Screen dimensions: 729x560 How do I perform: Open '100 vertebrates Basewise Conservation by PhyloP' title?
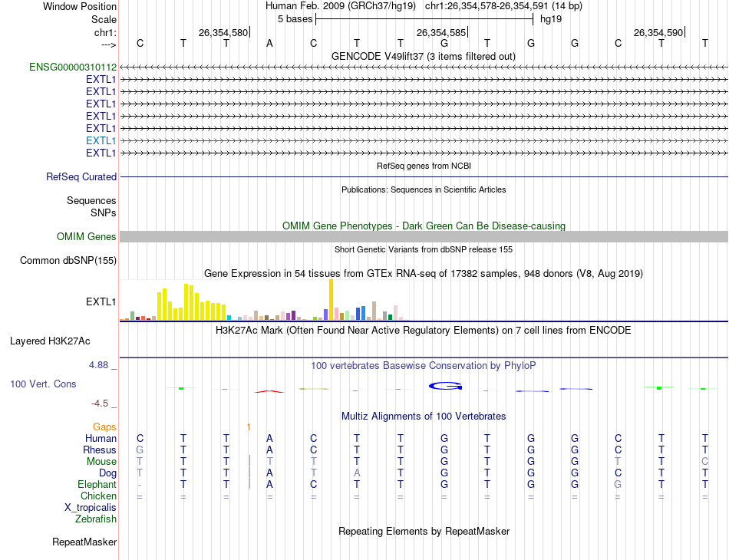424,366
